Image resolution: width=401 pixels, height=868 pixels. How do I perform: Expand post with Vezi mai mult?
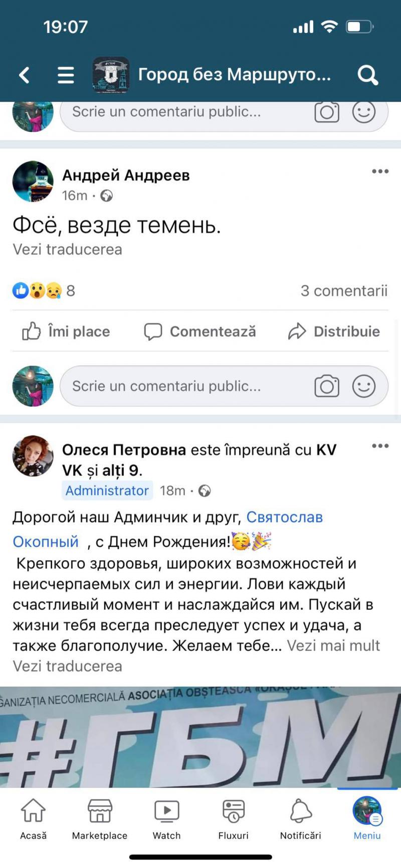pos(333,645)
